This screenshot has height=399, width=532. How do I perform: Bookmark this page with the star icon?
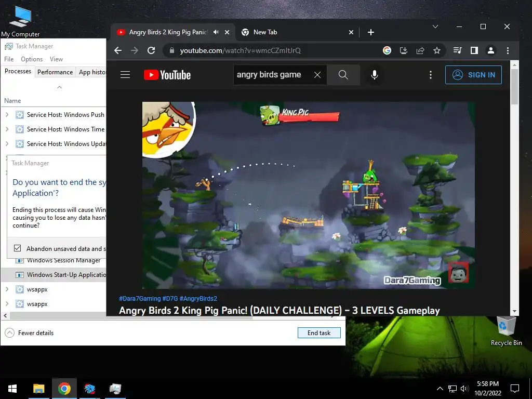436,50
